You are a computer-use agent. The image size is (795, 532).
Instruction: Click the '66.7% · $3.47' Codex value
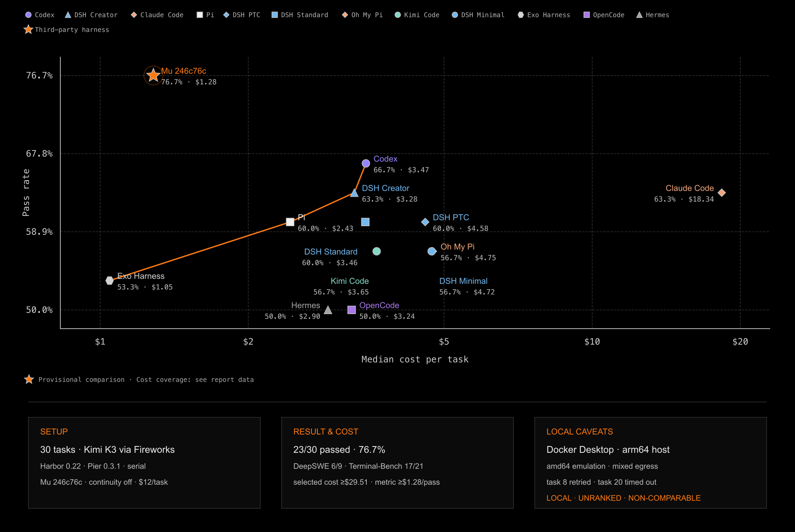[401, 170]
